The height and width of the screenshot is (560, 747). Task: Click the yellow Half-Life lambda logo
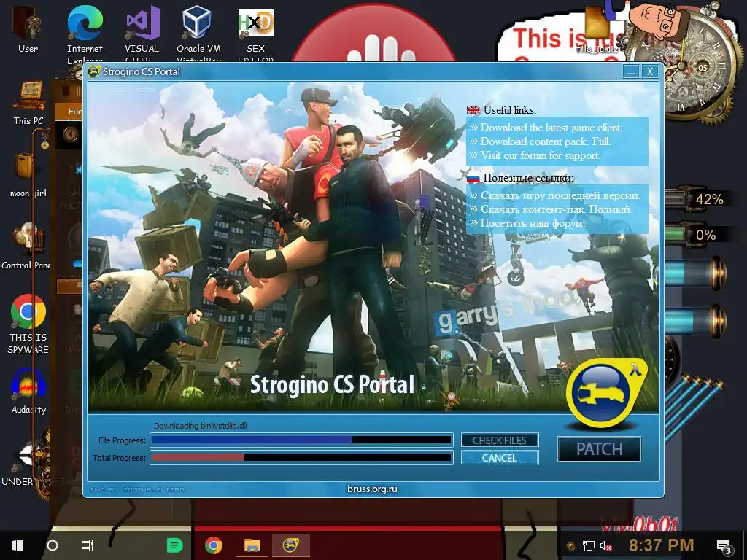[x=606, y=392]
